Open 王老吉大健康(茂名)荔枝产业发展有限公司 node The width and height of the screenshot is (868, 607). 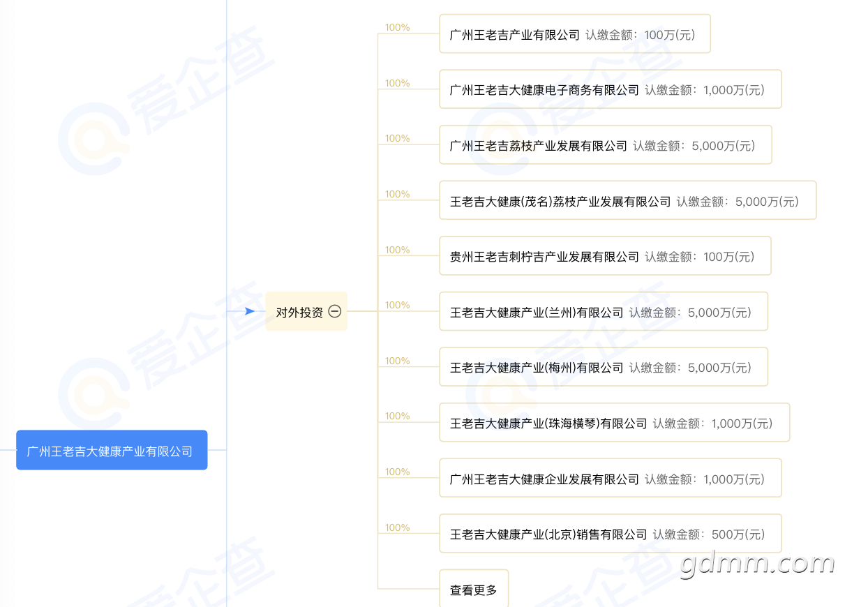(560, 201)
